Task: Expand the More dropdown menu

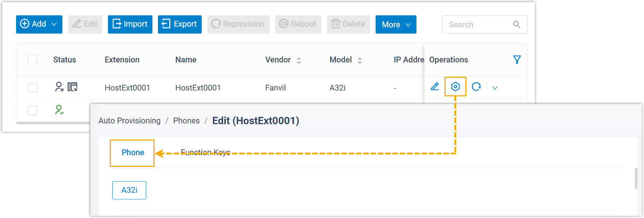Action: click(x=396, y=24)
